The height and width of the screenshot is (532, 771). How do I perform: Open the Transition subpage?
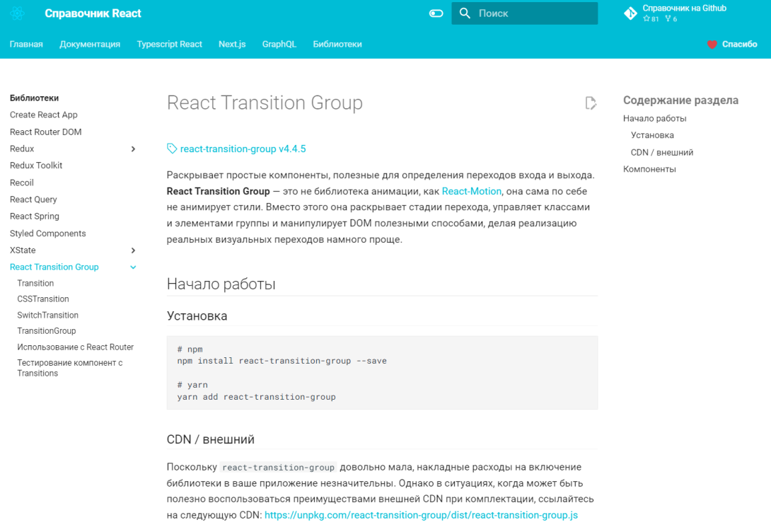tap(35, 283)
